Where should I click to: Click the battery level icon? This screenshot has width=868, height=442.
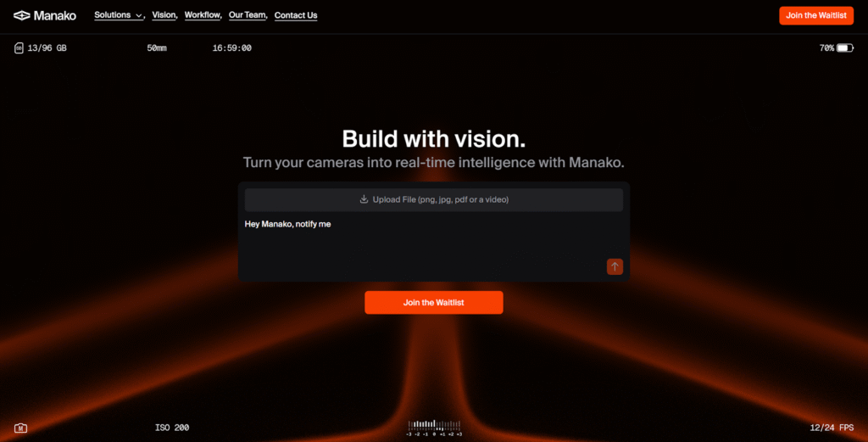(x=845, y=48)
